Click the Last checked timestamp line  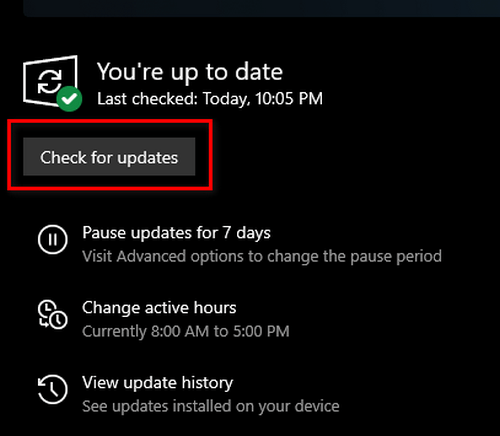coord(210,99)
